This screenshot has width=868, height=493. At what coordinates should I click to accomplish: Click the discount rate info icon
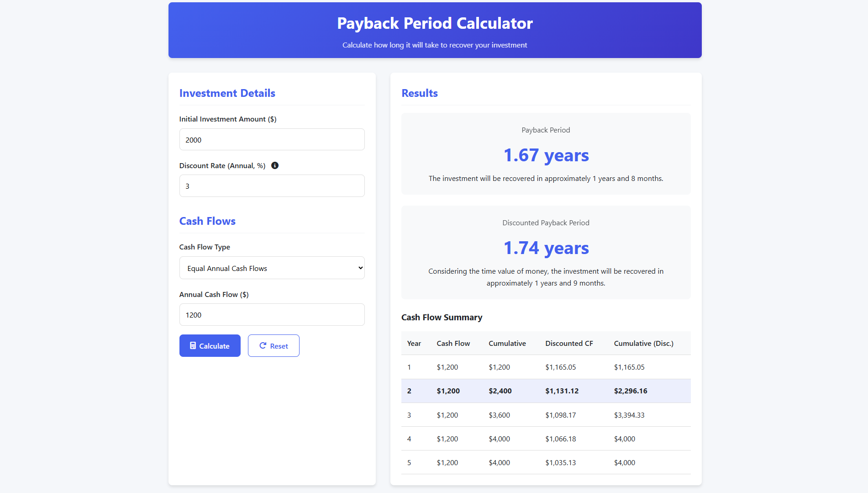(275, 165)
